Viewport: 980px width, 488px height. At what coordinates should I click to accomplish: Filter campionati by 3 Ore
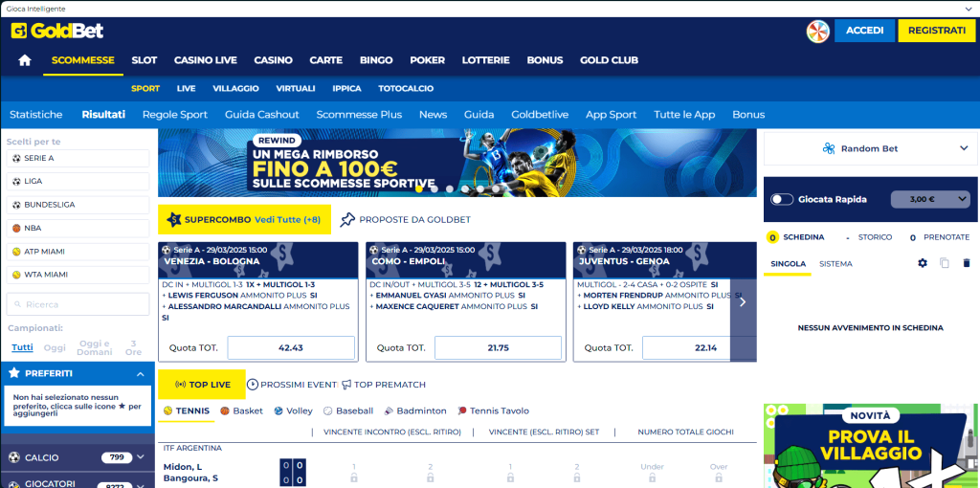(133, 347)
